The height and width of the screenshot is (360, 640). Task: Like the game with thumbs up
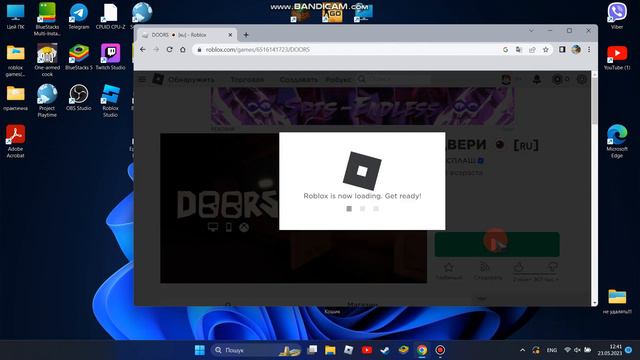(519, 267)
